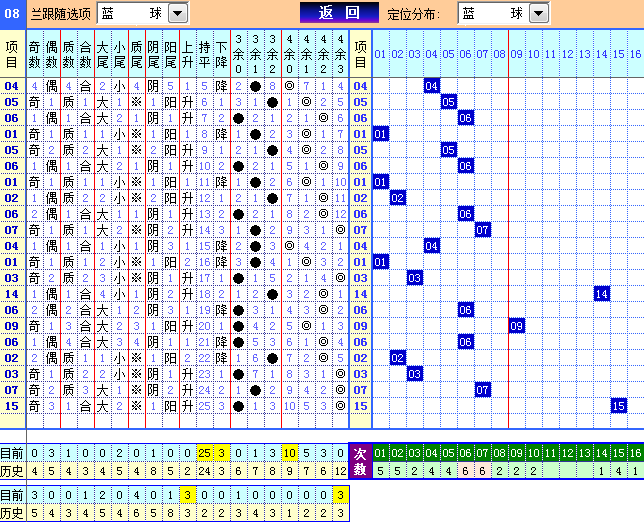The height and width of the screenshot is (522, 644).
Task: Click the leftmost 项目 column header
Action: (12, 54)
